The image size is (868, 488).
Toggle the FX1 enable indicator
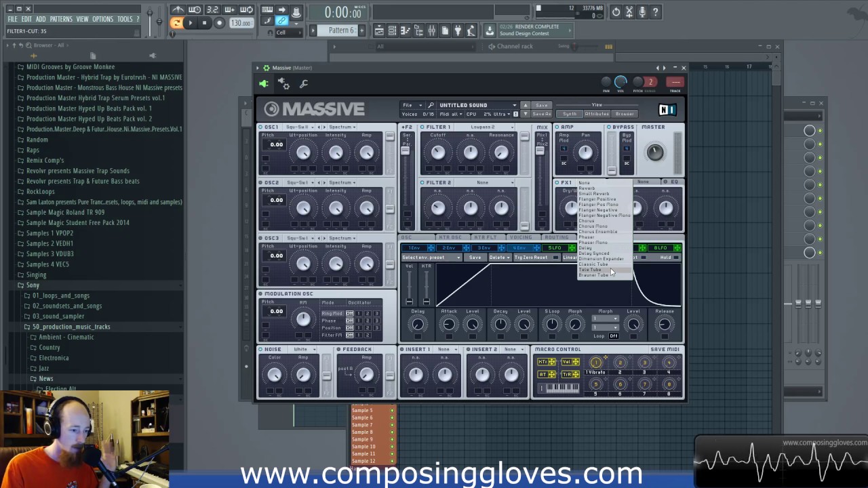(x=557, y=183)
